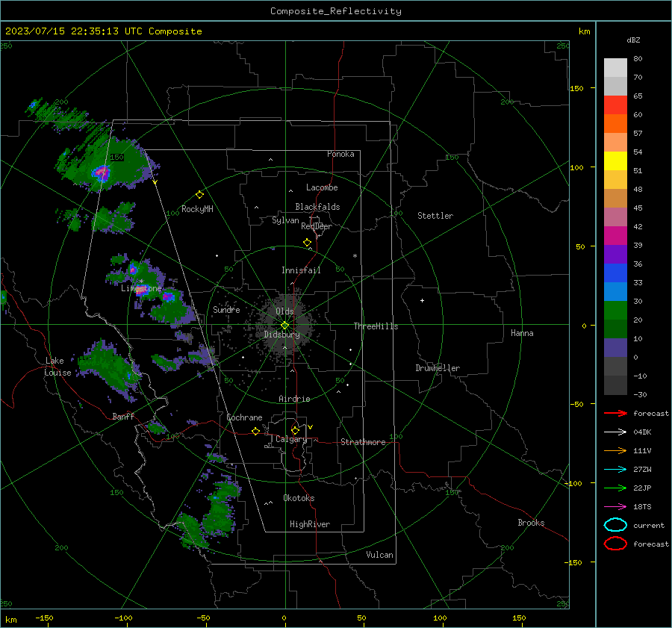Pick the slate purple 0–10 dBZ swatch

click(x=615, y=348)
